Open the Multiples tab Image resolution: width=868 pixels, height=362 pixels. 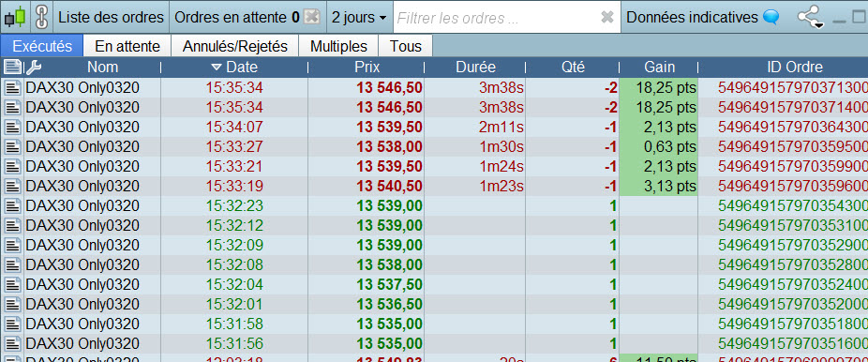pos(338,46)
